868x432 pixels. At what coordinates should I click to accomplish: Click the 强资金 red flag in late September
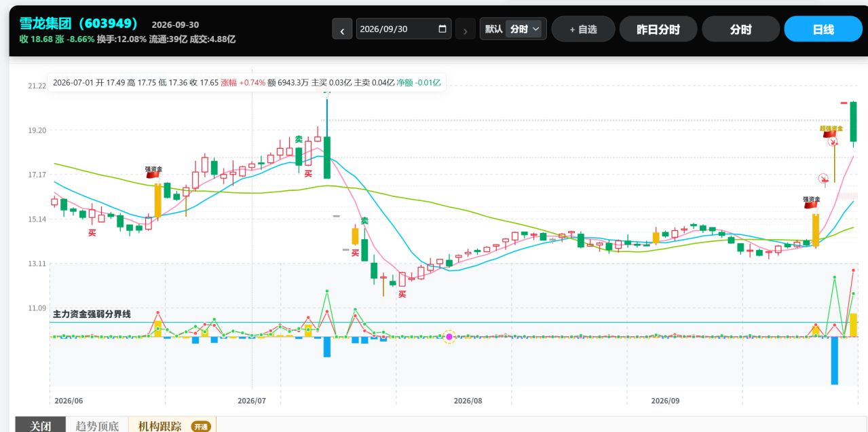click(812, 205)
